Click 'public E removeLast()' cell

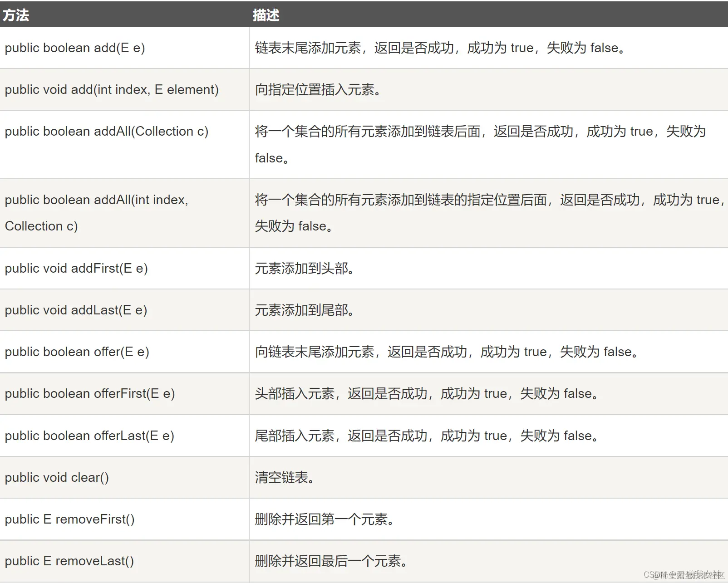coord(69,561)
